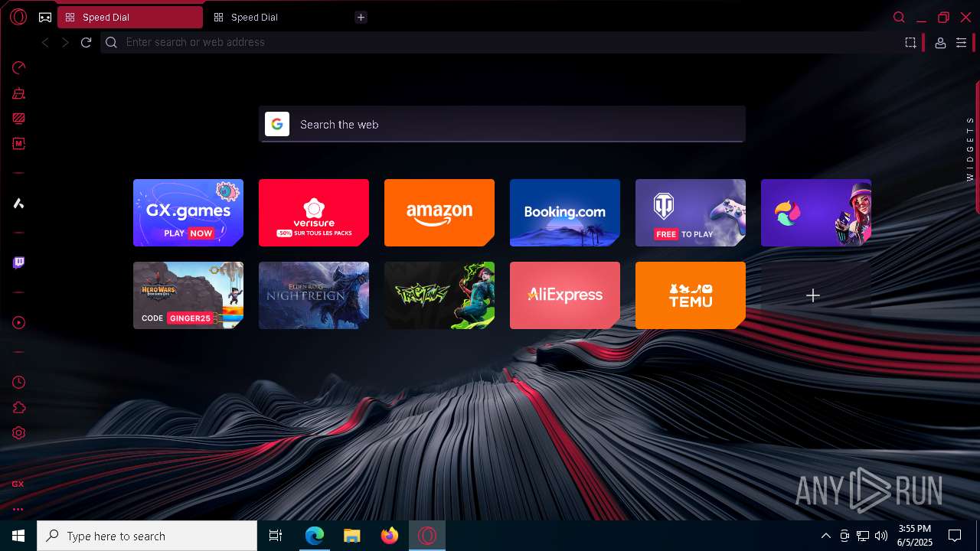The height and width of the screenshot is (551, 980).
Task: Click the Google logo in search box
Action: [277, 124]
